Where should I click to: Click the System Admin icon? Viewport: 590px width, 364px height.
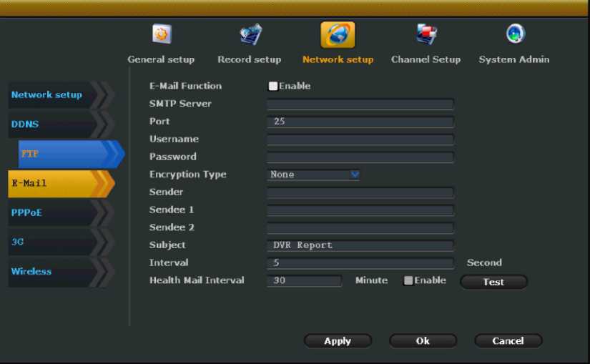pyautogui.click(x=514, y=34)
